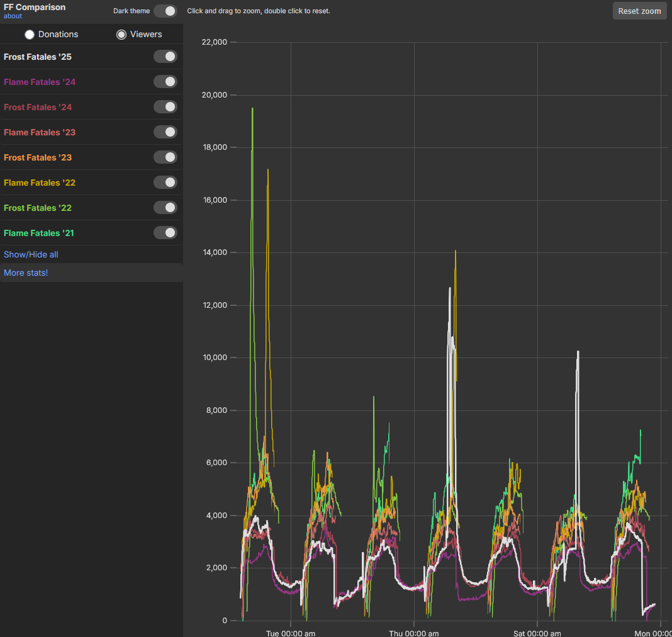
Task: Click the zoom instructions text
Action: click(x=259, y=11)
